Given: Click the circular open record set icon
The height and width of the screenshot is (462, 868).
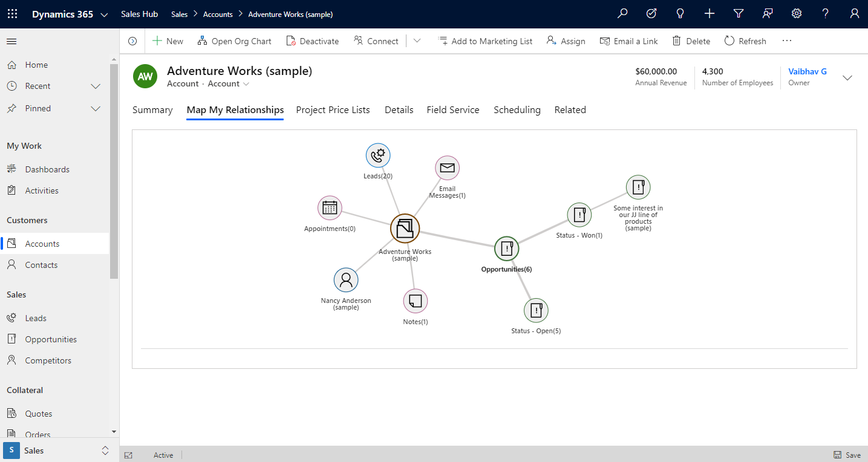Looking at the screenshot, I should tap(132, 41).
